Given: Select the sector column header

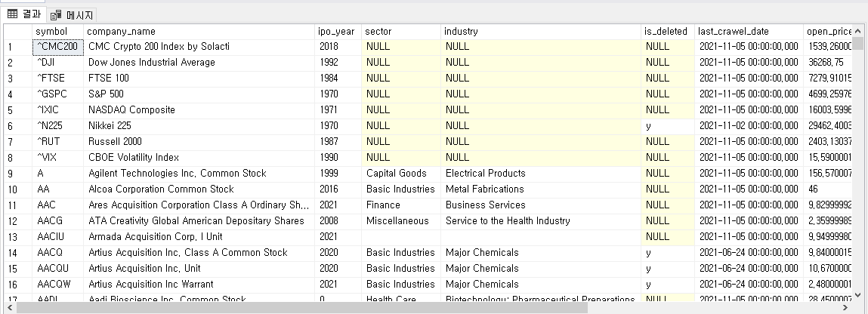Looking at the screenshot, I should pyautogui.click(x=401, y=32).
